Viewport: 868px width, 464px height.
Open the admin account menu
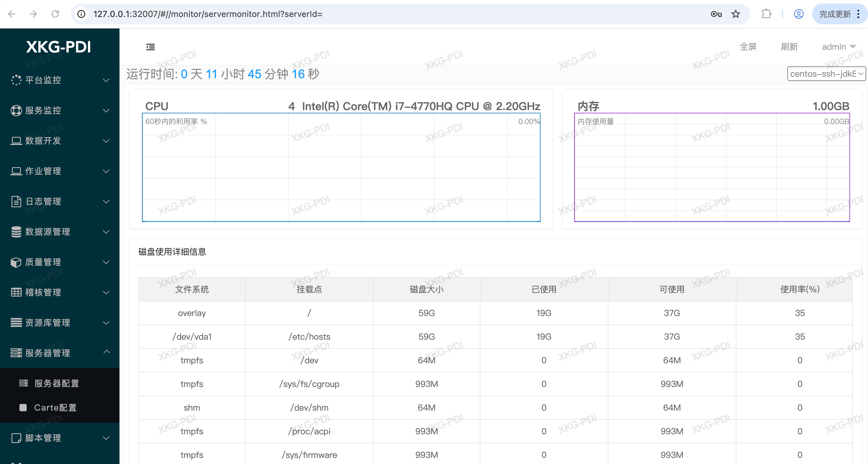[x=839, y=47]
